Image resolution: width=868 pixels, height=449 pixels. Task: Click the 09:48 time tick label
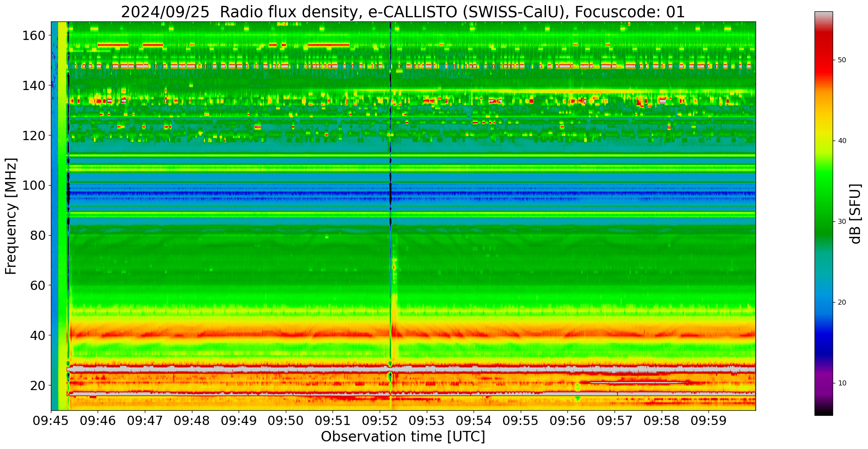point(192,421)
